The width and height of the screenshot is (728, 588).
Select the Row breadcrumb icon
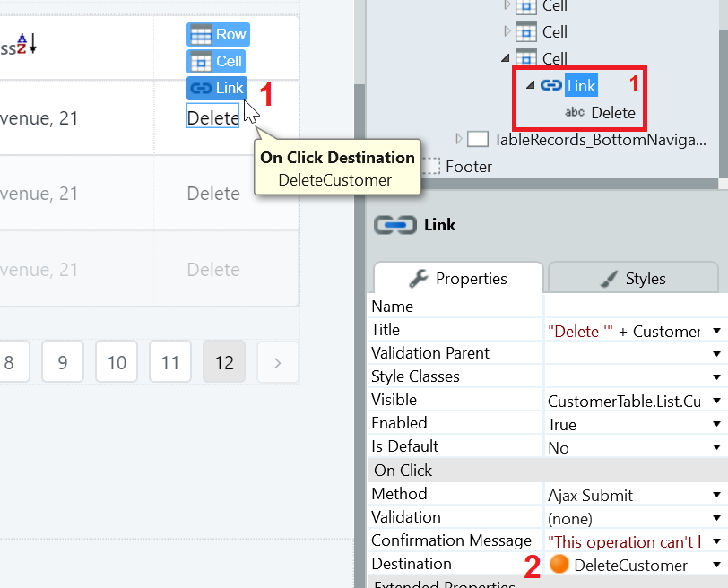[203, 34]
